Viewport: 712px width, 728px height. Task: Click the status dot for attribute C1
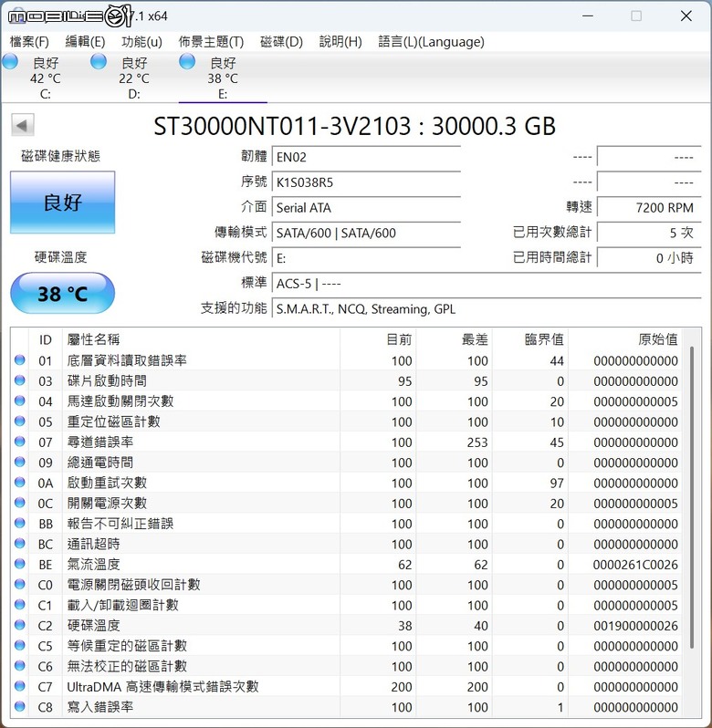pos(19,605)
